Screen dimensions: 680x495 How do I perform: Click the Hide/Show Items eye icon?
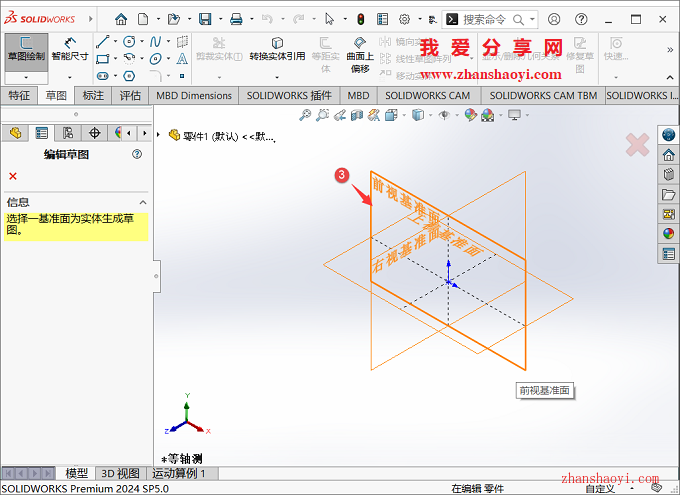point(445,116)
